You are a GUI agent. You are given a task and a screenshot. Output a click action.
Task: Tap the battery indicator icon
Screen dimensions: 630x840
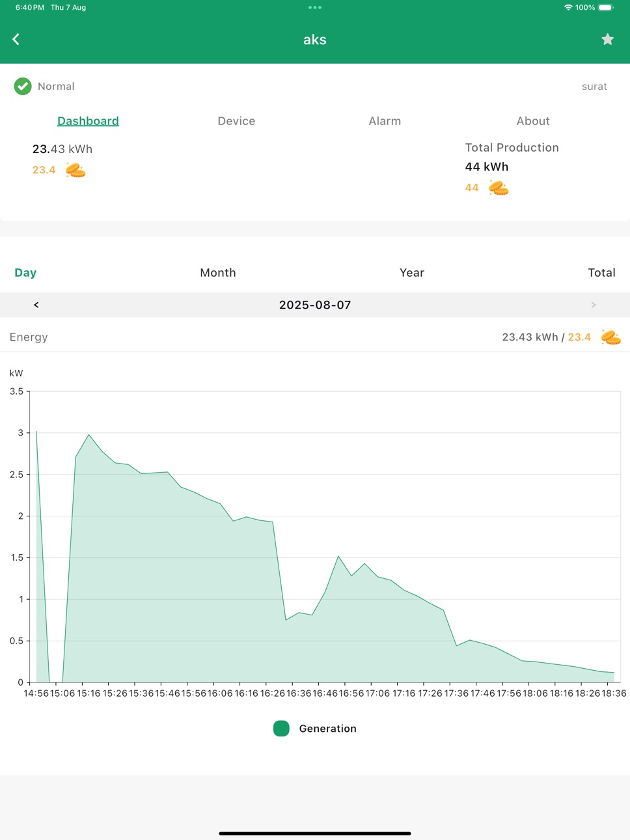click(606, 8)
